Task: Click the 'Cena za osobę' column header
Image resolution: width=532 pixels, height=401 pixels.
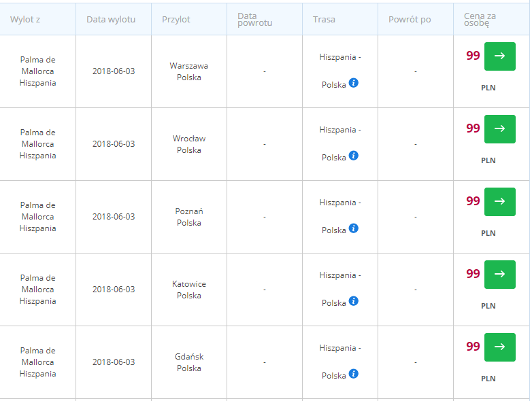Action: click(480, 19)
